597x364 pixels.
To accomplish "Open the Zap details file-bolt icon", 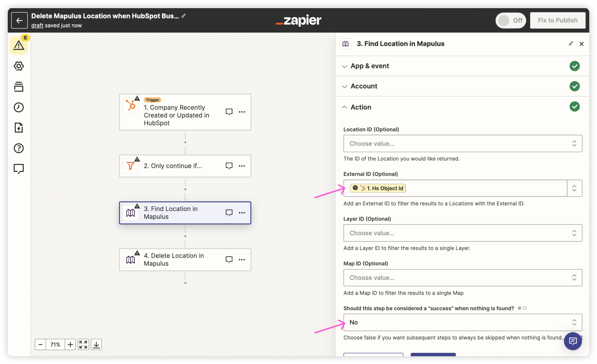I will pyautogui.click(x=19, y=128).
